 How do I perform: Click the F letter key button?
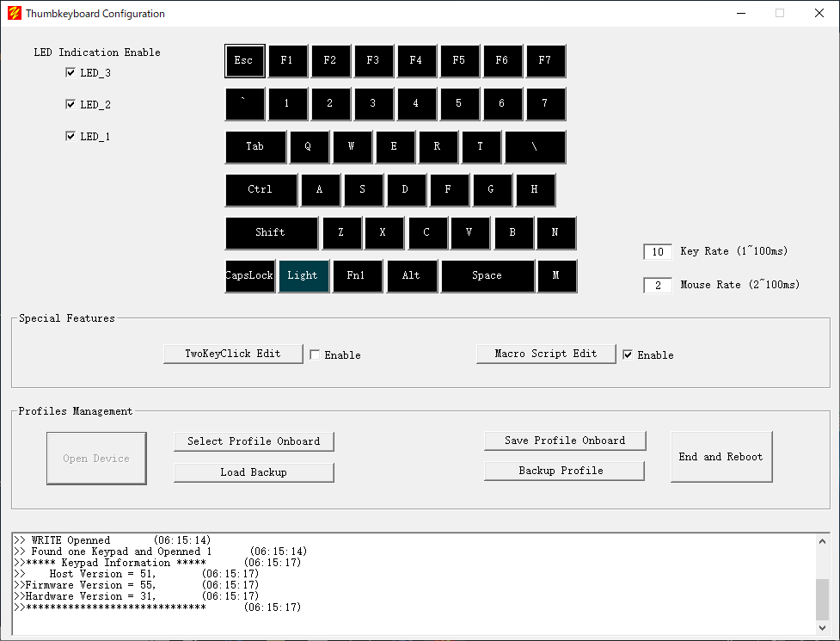point(449,190)
